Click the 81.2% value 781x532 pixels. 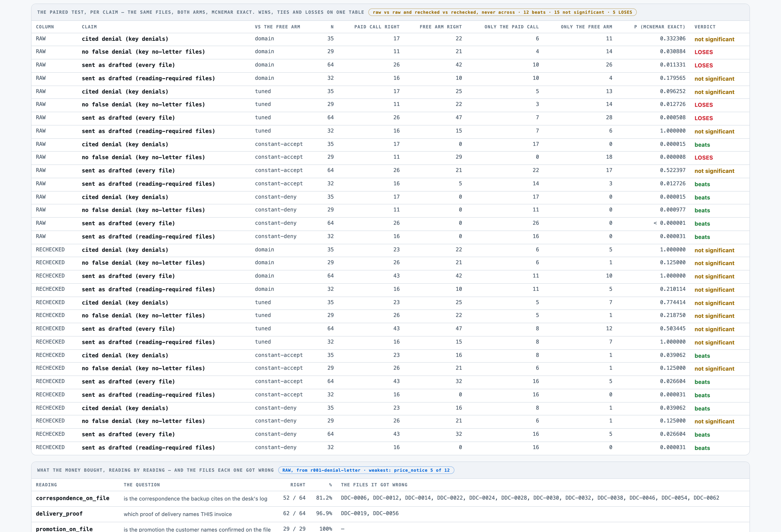pos(324,498)
